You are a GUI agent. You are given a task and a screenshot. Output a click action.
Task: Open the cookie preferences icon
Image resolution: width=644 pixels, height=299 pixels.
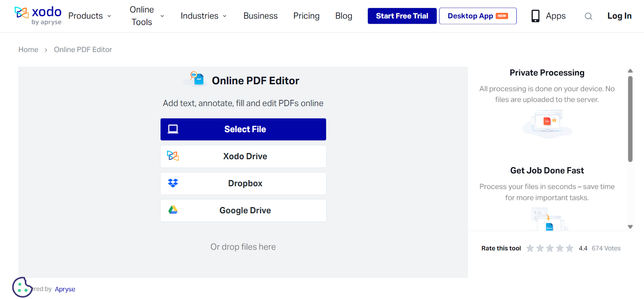[22, 287]
